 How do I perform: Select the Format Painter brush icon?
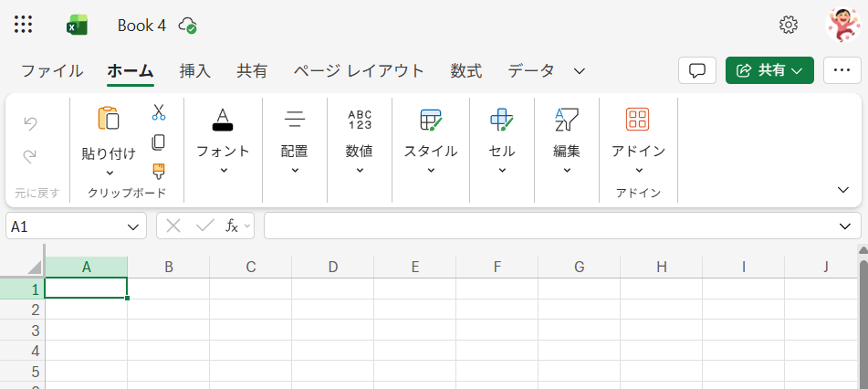tap(159, 171)
